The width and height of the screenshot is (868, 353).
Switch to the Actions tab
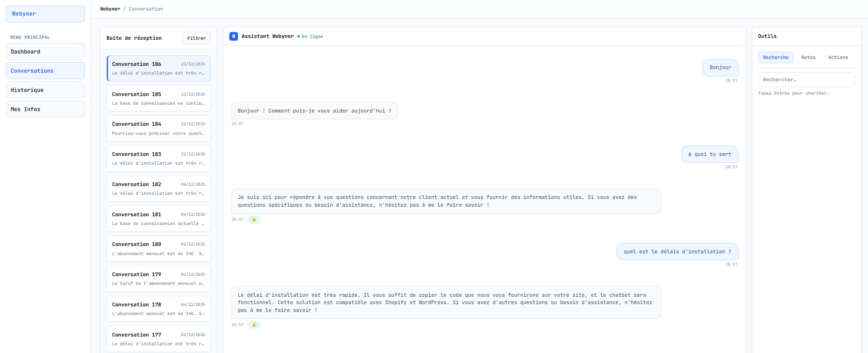click(x=837, y=57)
